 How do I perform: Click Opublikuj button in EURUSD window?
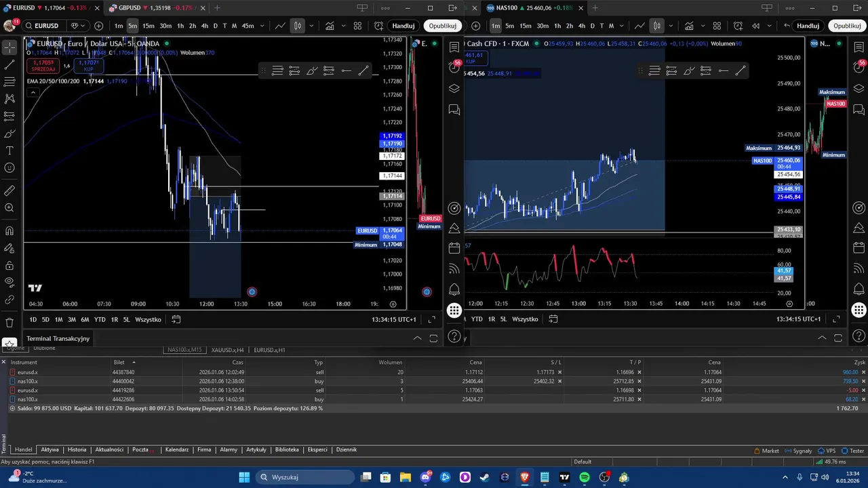pos(442,26)
